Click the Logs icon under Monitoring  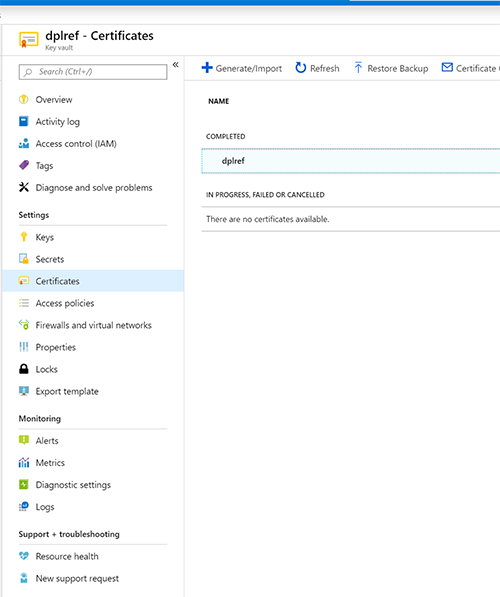pos(24,506)
